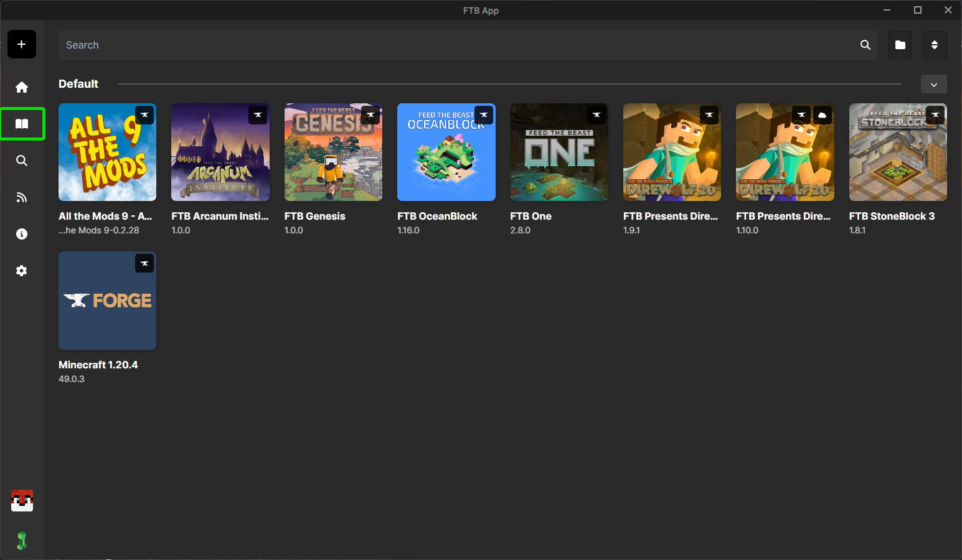Click the version text '49.0.3'
Viewport: 962px width, 560px height.
pos(72,379)
